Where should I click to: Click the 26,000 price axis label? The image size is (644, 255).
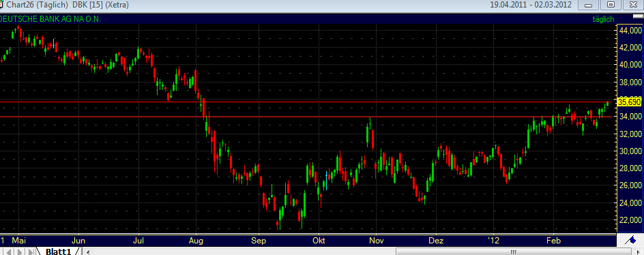click(x=630, y=185)
